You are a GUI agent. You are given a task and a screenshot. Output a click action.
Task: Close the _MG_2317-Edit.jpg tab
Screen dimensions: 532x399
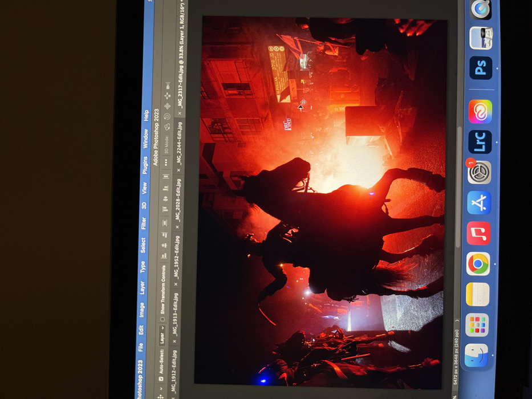(180, 113)
